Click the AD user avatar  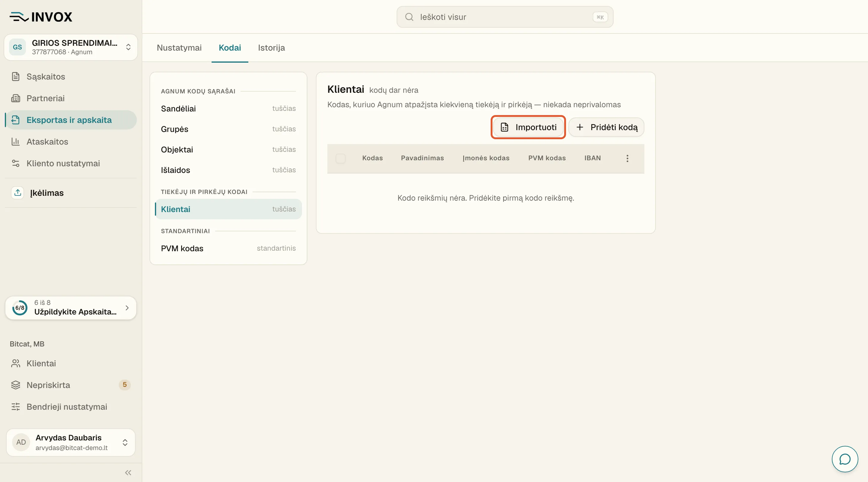point(21,442)
